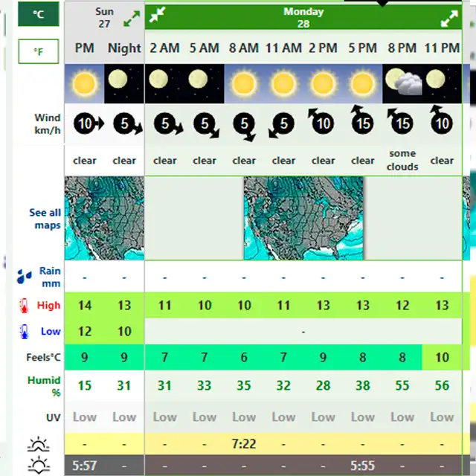Select the 5 PM column header
Viewport: 476px width, 476px height.
[x=362, y=48]
